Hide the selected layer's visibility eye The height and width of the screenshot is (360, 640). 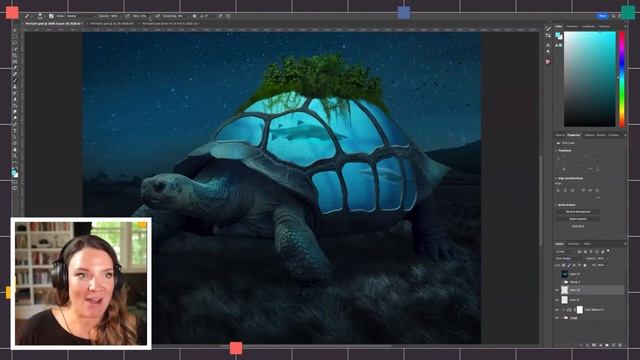(x=557, y=290)
